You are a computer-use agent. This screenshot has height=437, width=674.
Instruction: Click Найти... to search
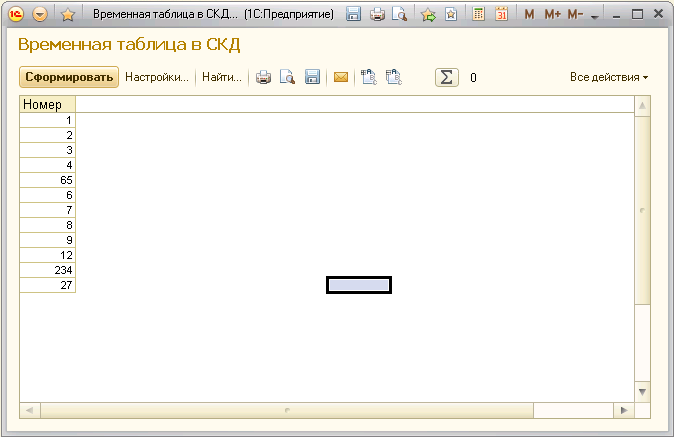click(222, 77)
